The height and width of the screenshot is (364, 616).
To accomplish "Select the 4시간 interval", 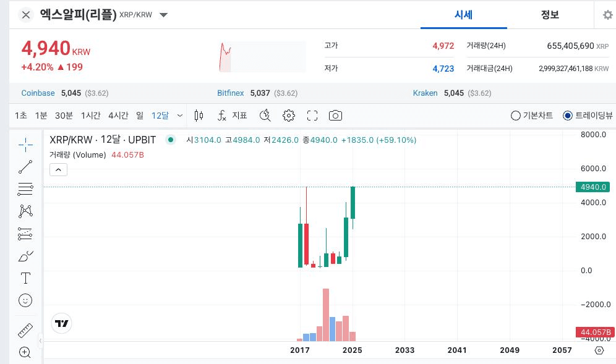I will 118,116.
